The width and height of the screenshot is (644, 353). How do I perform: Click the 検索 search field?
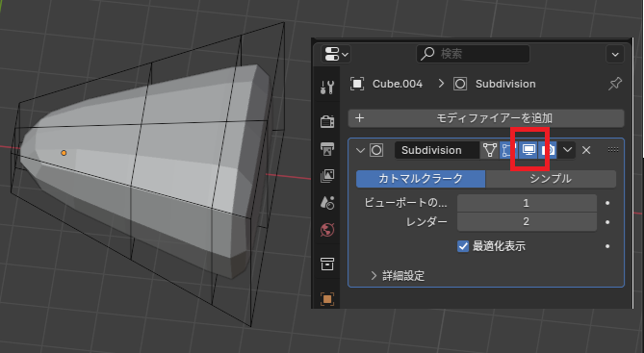tap(474, 54)
